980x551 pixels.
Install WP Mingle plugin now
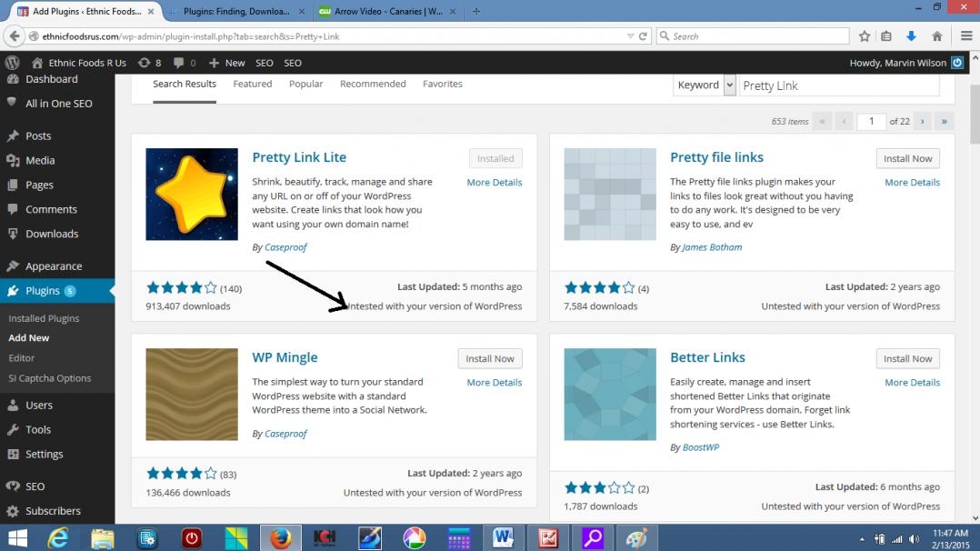click(489, 358)
